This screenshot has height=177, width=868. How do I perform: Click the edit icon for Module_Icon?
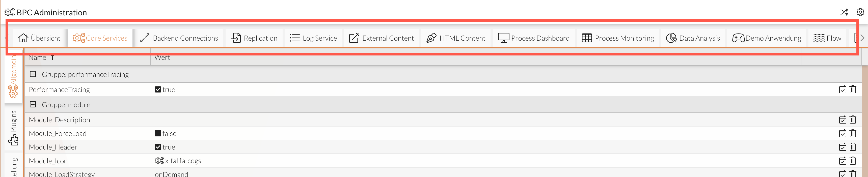[x=843, y=161]
